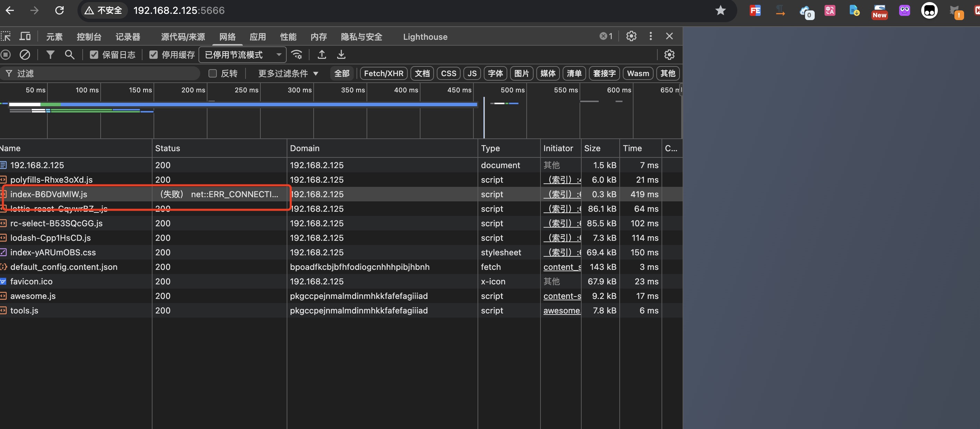
Task: Open the DevTools more options menu
Action: click(x=650, y=36)
